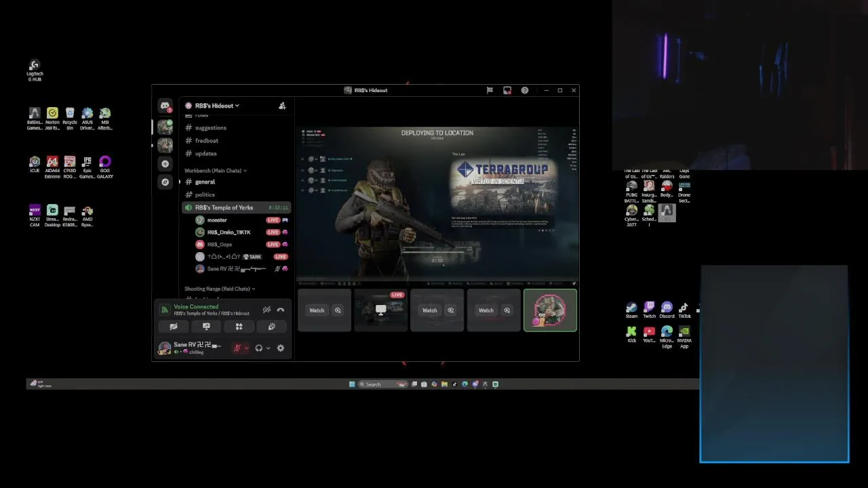This screenshot has height=488, width=868.
Task: Click the fourth tile's Watch button
Action: [x=486, y=310]
